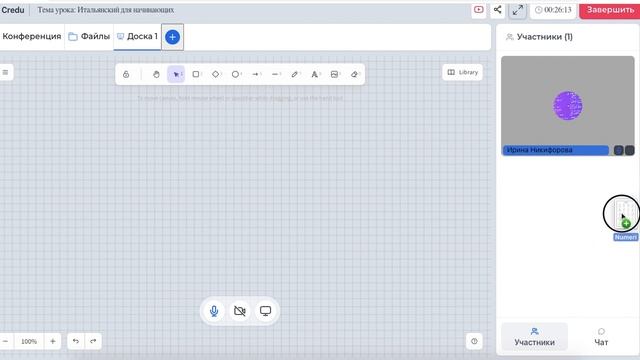Toggle the whiteboard lock tool

[x=126, y=74]
